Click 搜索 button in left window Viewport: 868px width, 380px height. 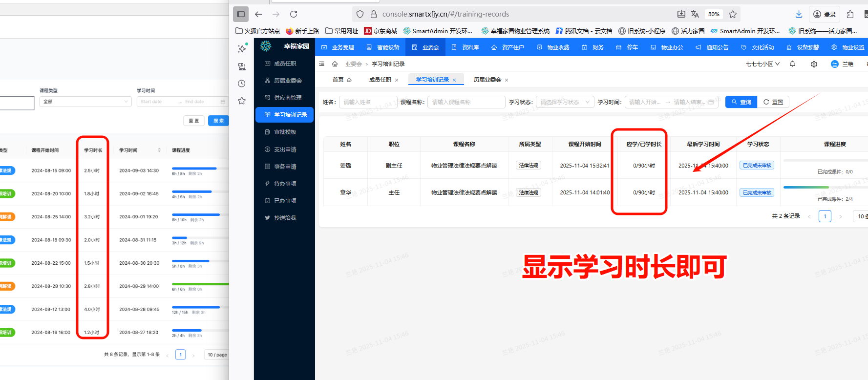coord(218,121)
